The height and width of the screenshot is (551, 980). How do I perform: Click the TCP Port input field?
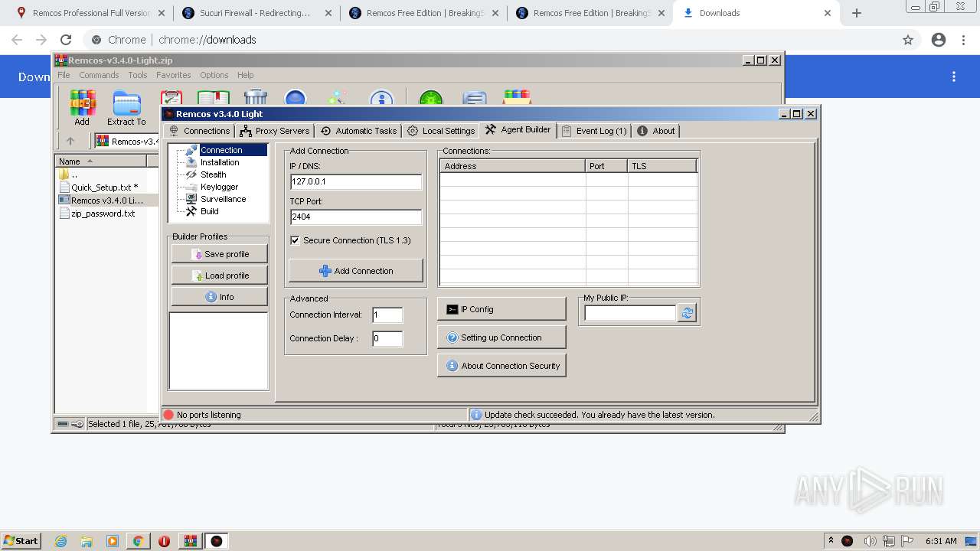point(356,217)
